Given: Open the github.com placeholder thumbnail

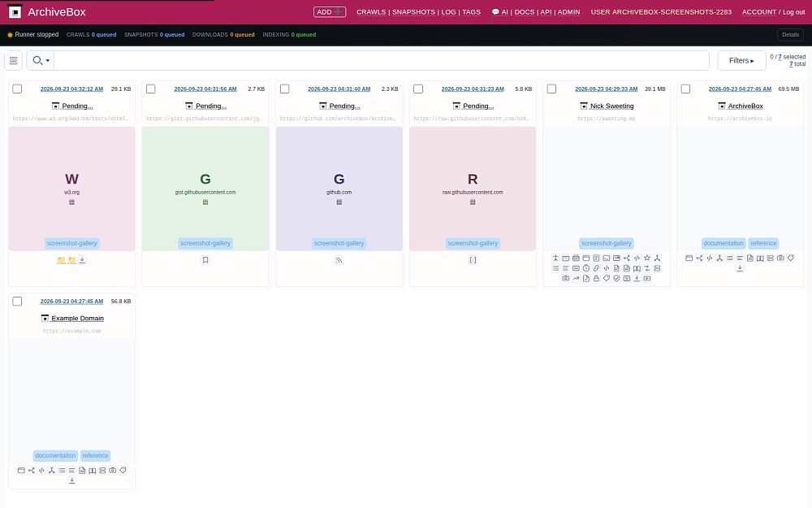Looking at the screenshot, I should [339, 189].
